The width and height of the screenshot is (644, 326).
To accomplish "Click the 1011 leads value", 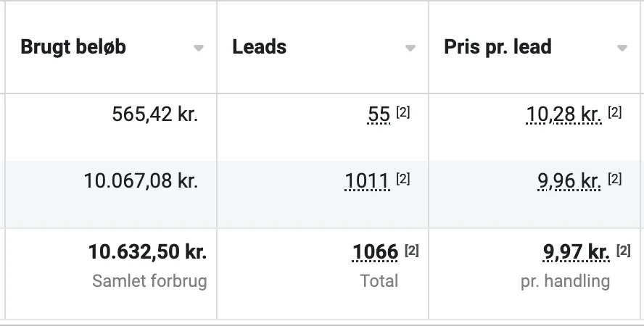I will [367, 181].
